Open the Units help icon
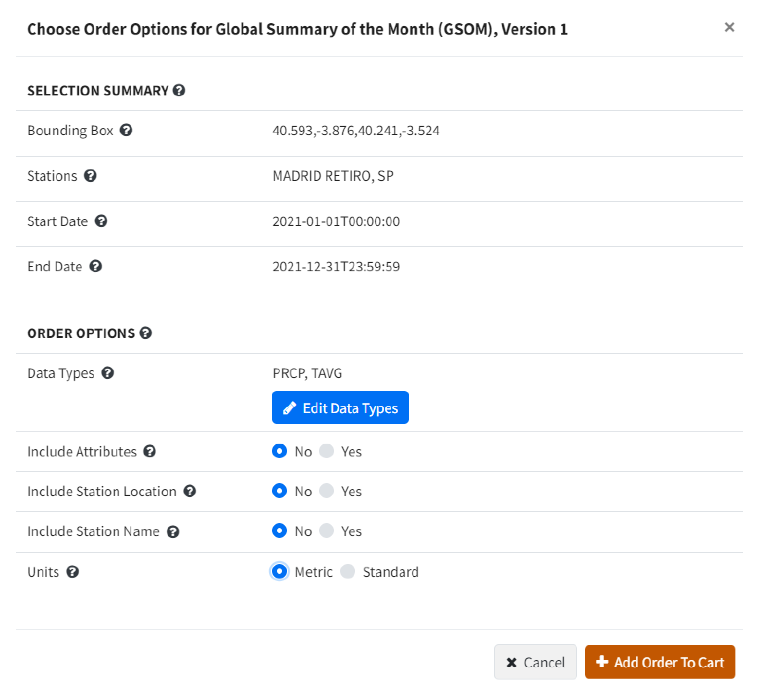This screenshot has height=700, width=759. point(72,572)
